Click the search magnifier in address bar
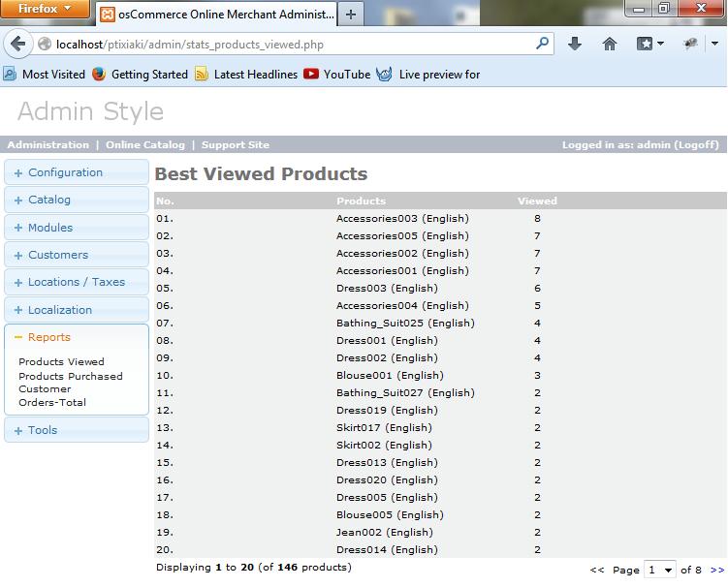Viewport: 728px width, 587px height. pos(542,44)
